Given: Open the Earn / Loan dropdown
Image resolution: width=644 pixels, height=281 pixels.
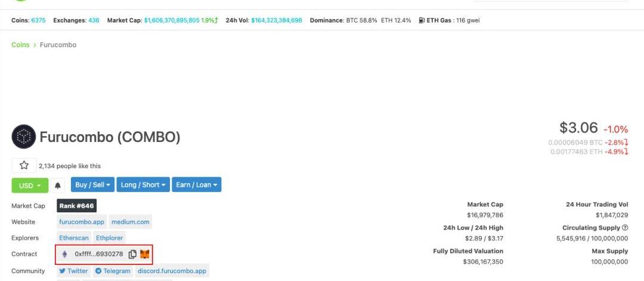Looking at the screenshot, I should 197,185.
